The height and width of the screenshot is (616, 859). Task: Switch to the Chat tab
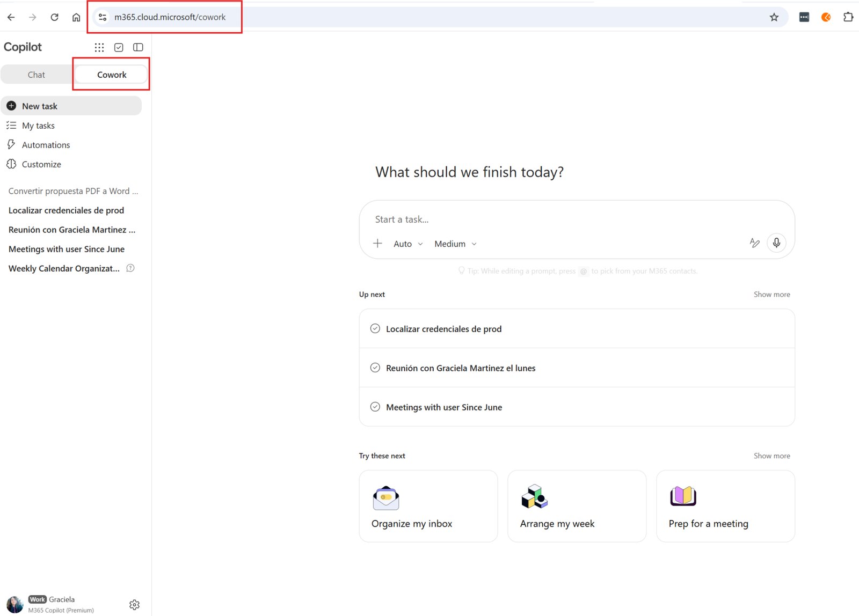click(37, 75)
